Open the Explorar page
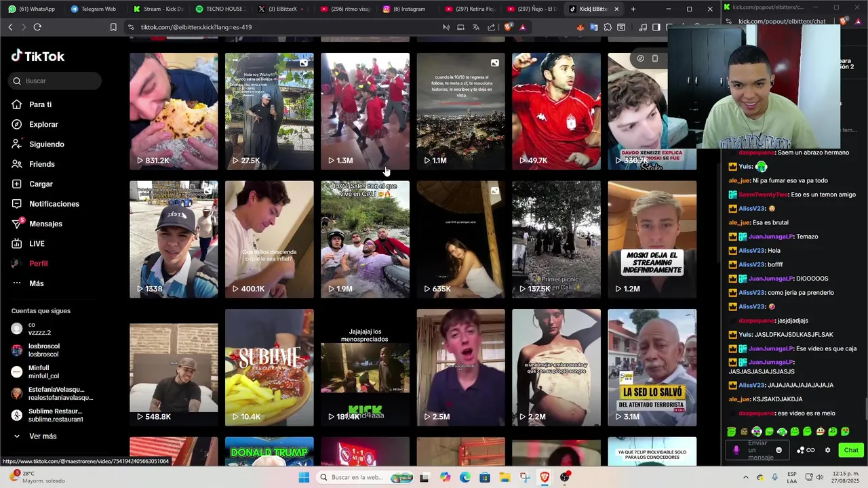The height and width of the screenshot is (488, 868). coord(35,124)
